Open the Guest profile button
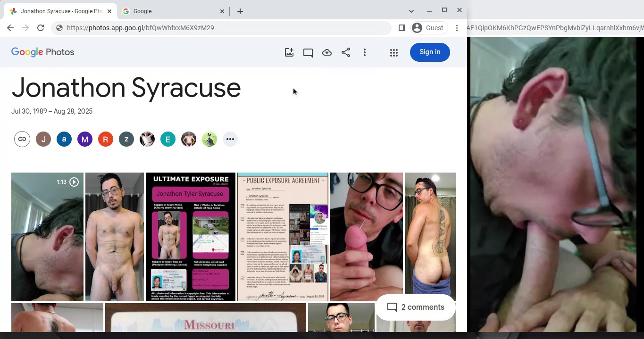The height and width of the screenshot is (339, 644). [x=428, y=28]
